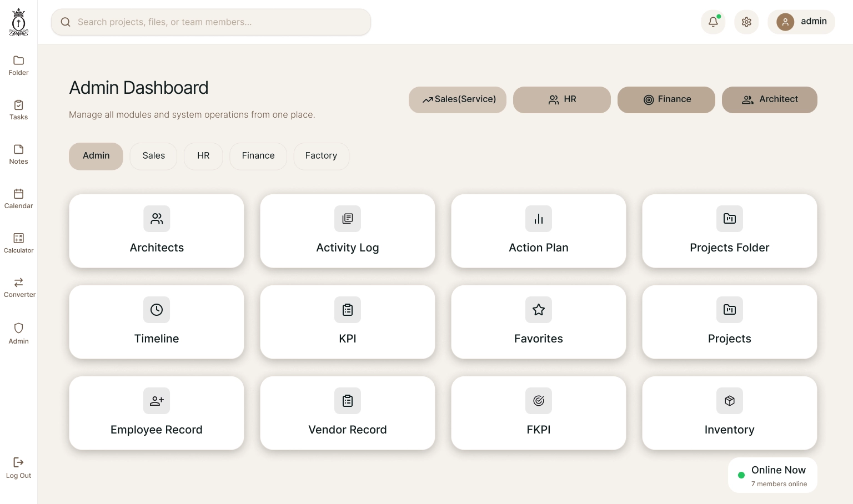Switch to the Sales tab

point(154,156)
